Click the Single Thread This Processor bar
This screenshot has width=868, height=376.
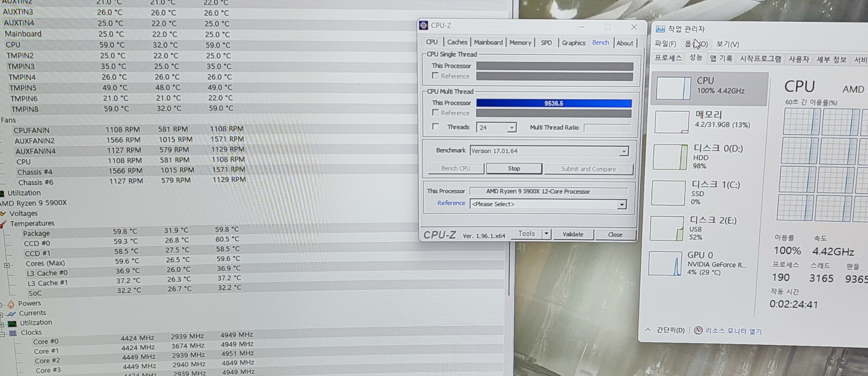[555, 66]
